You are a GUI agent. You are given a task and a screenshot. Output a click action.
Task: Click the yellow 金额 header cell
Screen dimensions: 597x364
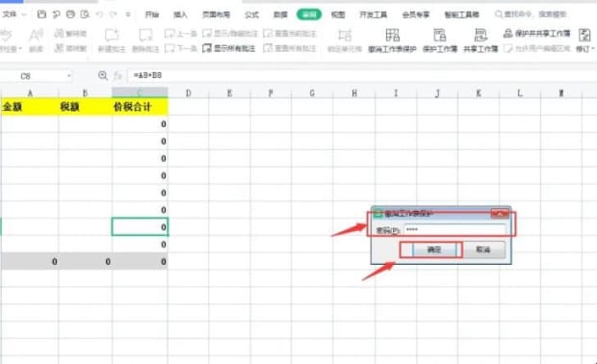30,107
